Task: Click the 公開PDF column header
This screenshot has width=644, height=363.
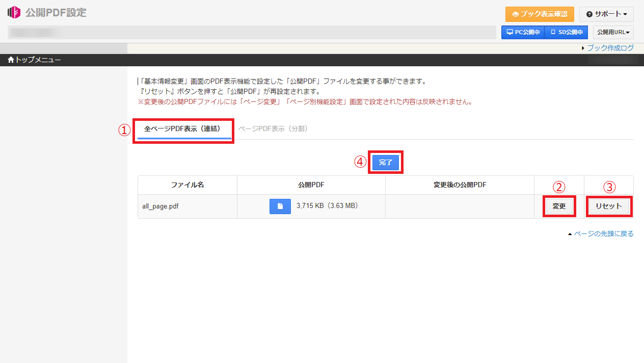Action: 311,185
